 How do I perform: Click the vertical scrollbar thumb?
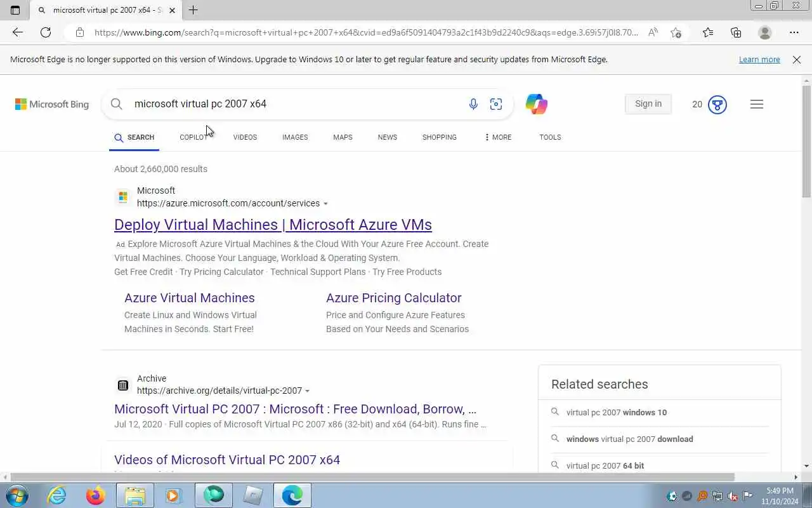806,143
